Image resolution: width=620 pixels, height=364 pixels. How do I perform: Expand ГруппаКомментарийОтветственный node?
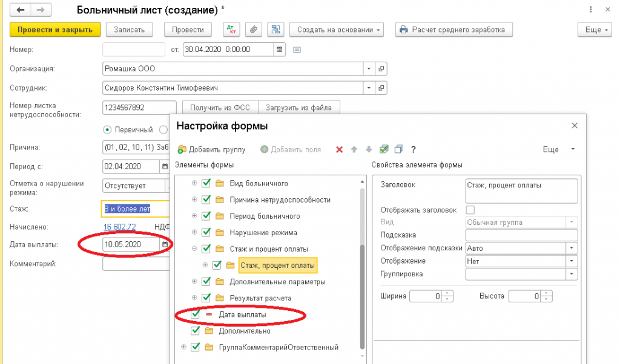coord(183,347)
